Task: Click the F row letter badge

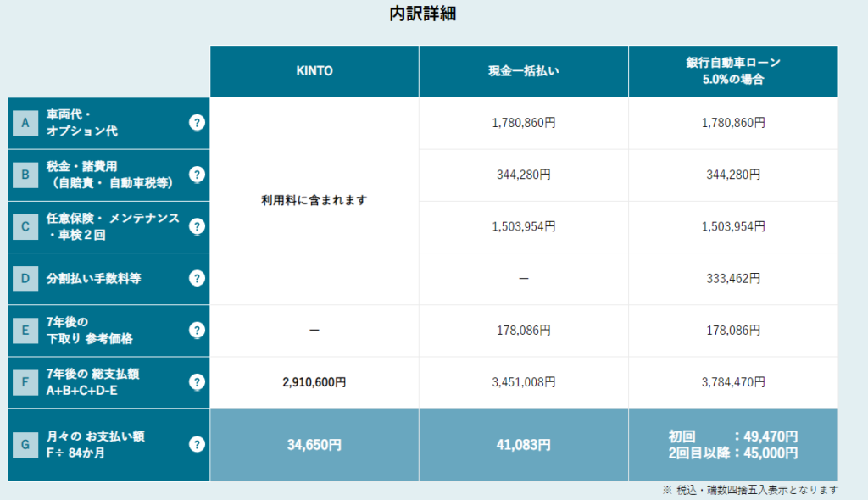Action: [25, 382]
